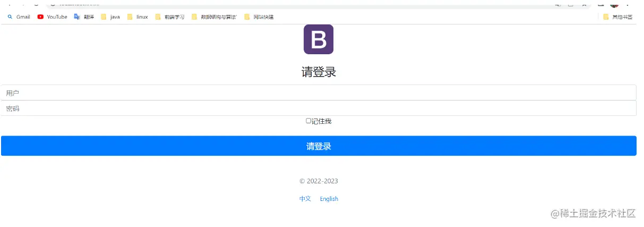Open the java bookmarks folder
Screen dimensions: 644x227
[x=110, y=17]
